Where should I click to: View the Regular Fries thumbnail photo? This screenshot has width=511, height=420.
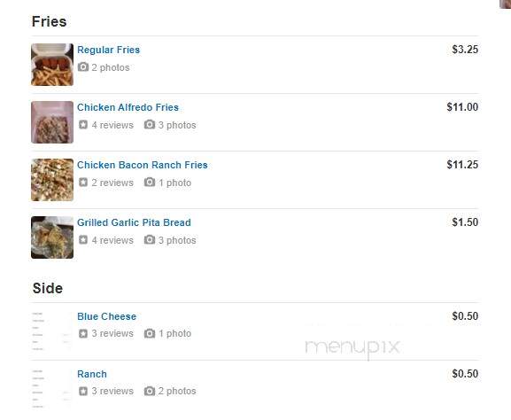tap(52, 65)
